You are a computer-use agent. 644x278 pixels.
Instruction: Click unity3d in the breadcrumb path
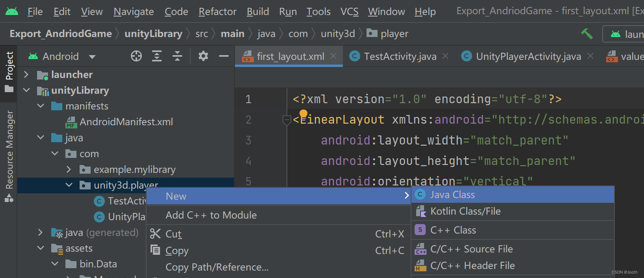click(x=338, y=34)
